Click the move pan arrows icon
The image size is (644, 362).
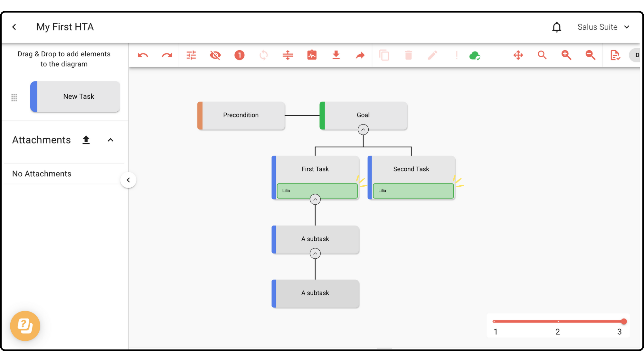pos(518,55)
